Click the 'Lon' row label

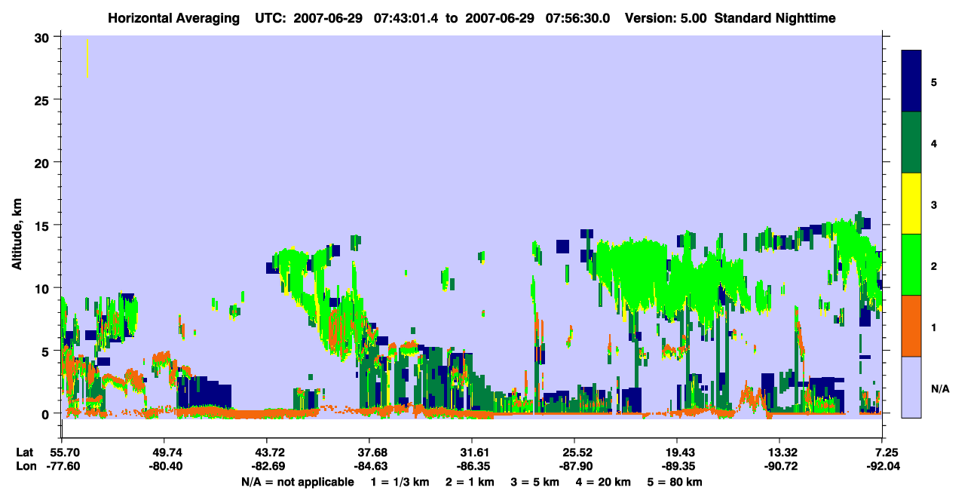point(25,467)
